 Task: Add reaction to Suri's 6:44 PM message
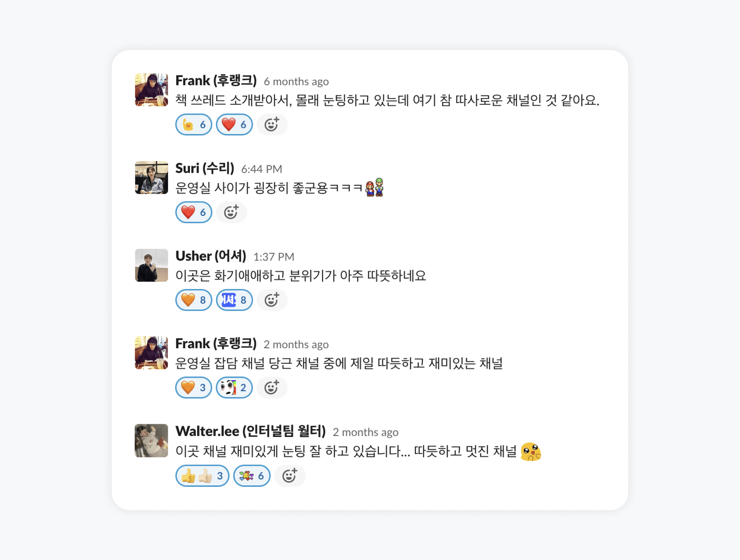point(231,212)
